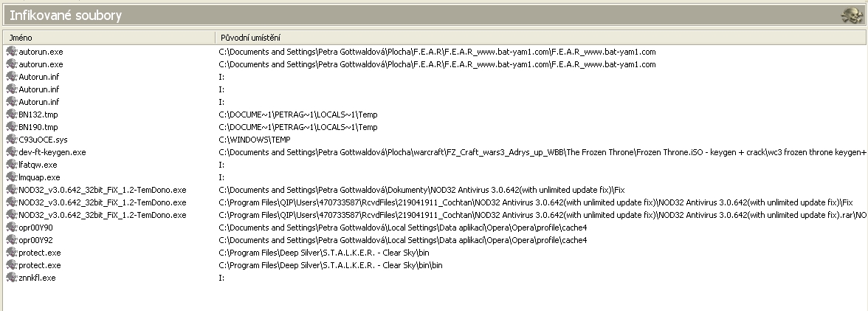Click the icon beside BN132.tmp

point(11,115)
